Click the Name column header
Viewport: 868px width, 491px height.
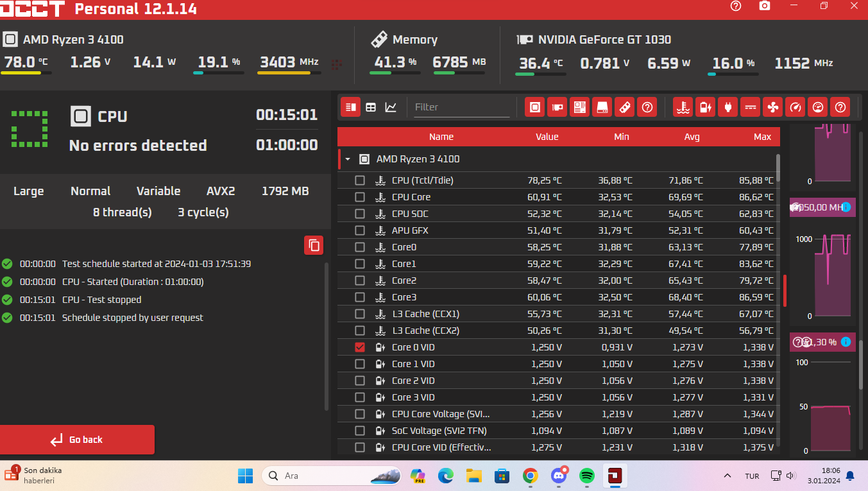tap(441, 137)
